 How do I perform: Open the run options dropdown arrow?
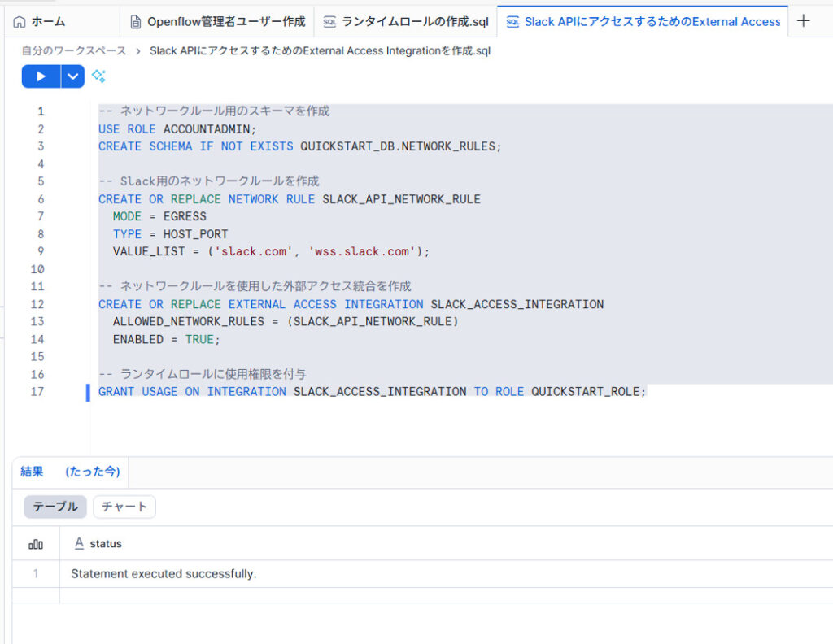[73, 76]
